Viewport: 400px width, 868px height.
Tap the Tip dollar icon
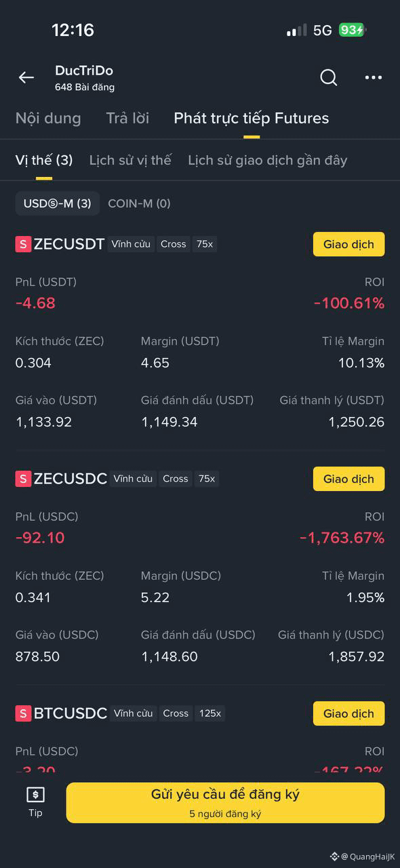point(35,795)
